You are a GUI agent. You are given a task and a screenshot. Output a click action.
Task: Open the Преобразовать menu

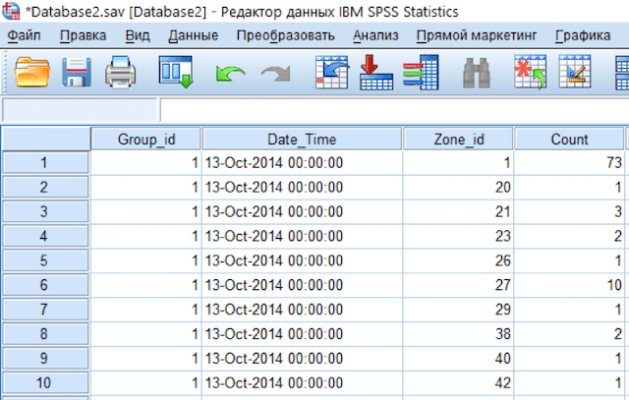pos(286,36)
